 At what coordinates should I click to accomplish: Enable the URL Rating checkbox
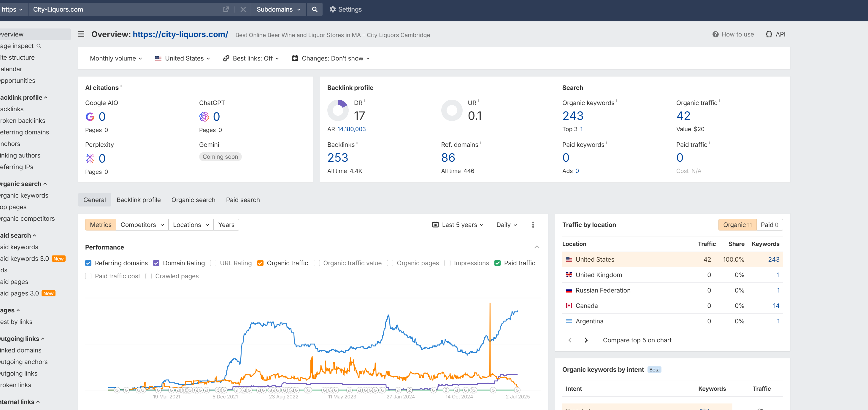pos(213,263)
